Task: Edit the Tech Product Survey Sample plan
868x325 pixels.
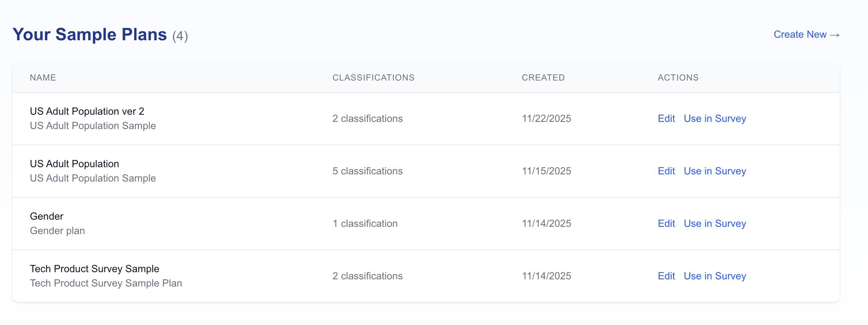Action: click(666, 276)
